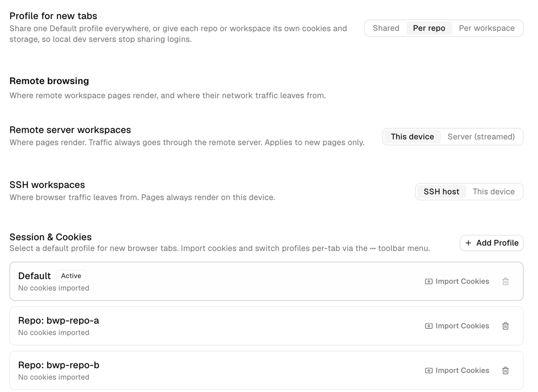Import Cookies for Repo: bwp-repo-a
The image size is (538, 392).
(457, 326)
